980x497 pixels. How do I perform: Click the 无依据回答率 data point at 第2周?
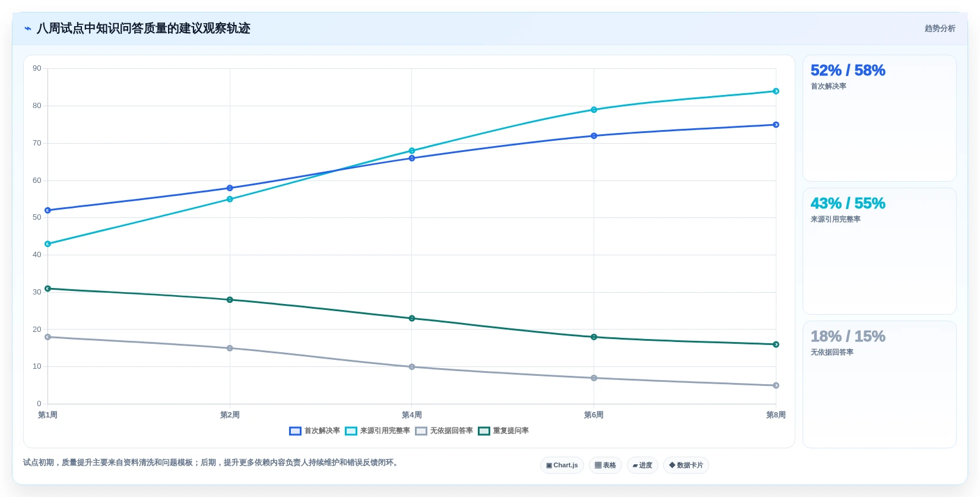tap(230, 348)
